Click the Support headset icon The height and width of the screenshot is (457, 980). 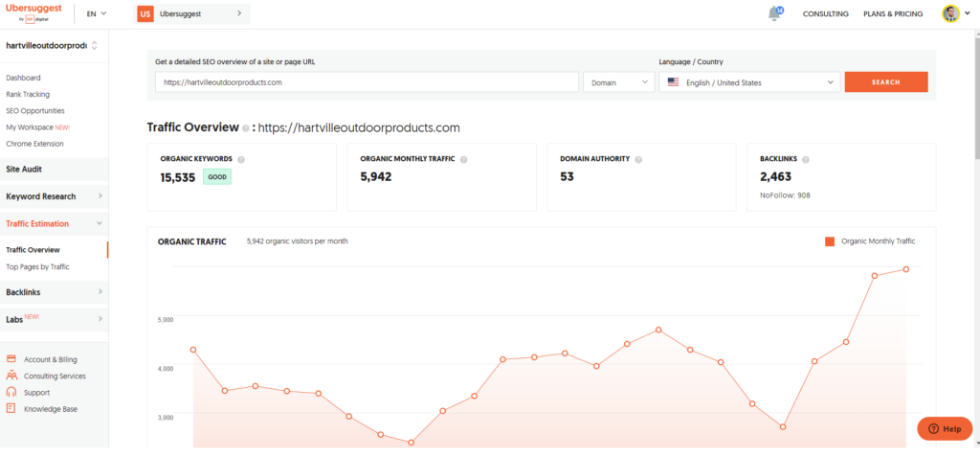pyautogui.click(x=11, y=393)
